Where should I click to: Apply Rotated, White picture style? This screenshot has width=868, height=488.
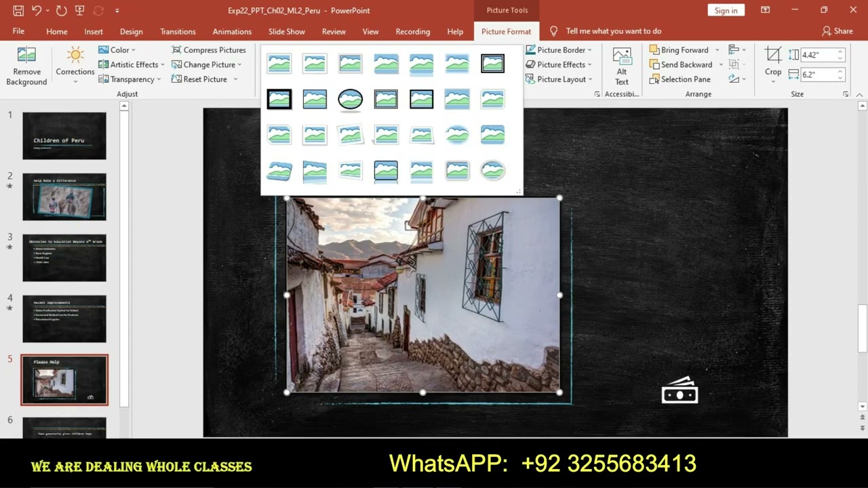click(351, 134)
